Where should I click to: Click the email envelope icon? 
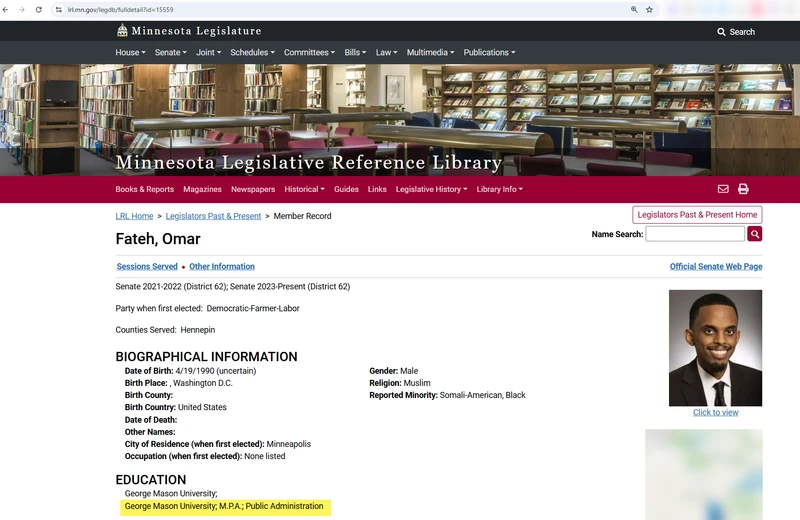click(723, 189)
